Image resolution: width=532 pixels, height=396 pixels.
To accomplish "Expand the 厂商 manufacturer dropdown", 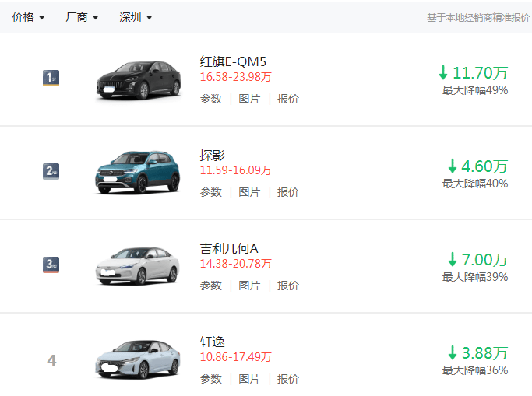I will click(82, 17).
